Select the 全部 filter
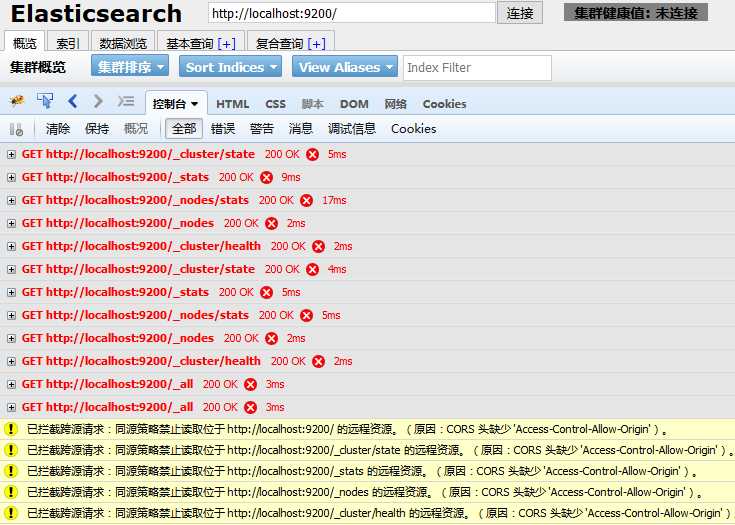The width and height of the screenshot is (735, 525). click(x=184, y=129)
